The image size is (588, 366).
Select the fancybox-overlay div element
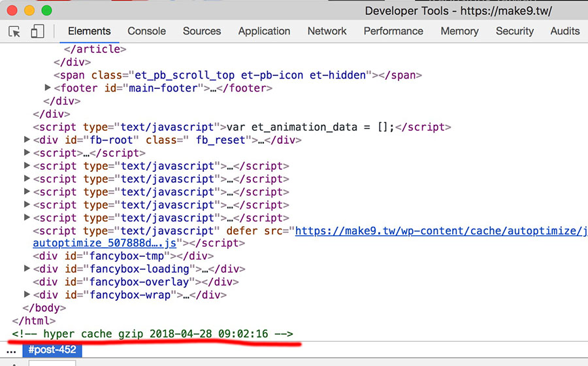[x=136, y=282]
